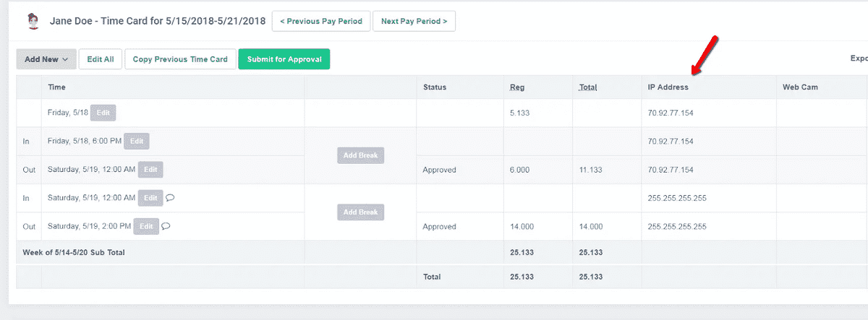This screenshot has width=868, height=320.
Task: Click the Total column header
Action: pyautogui.click(x=588, y=87)
